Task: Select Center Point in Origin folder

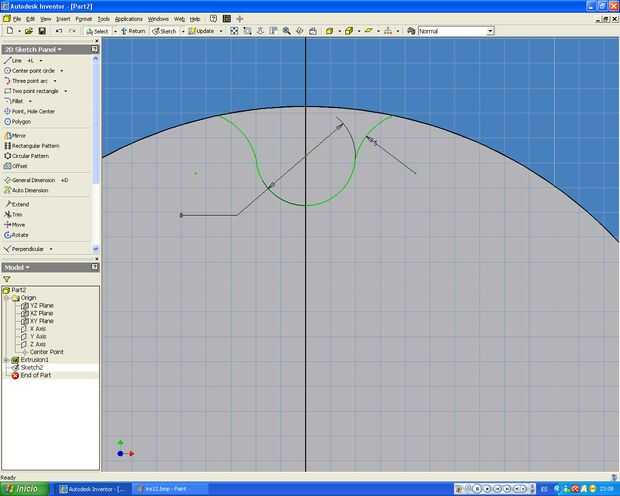Action: [x=42, y=352]
